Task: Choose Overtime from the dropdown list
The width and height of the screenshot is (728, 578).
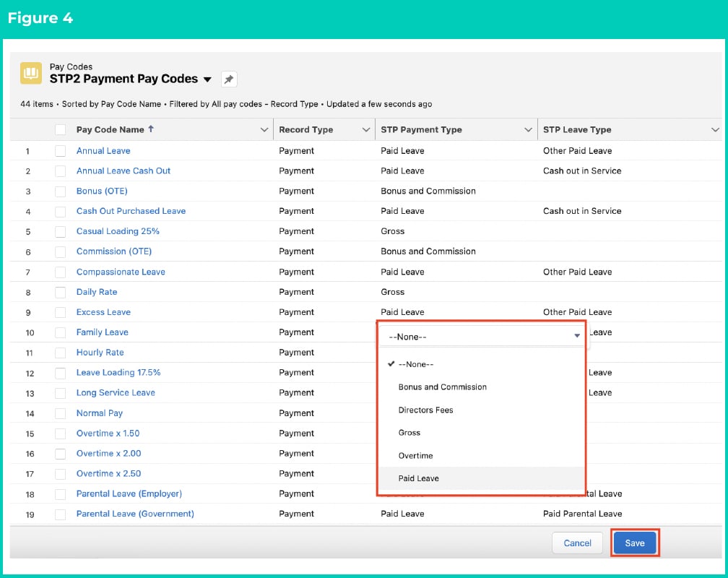Action: pos(482,455)
